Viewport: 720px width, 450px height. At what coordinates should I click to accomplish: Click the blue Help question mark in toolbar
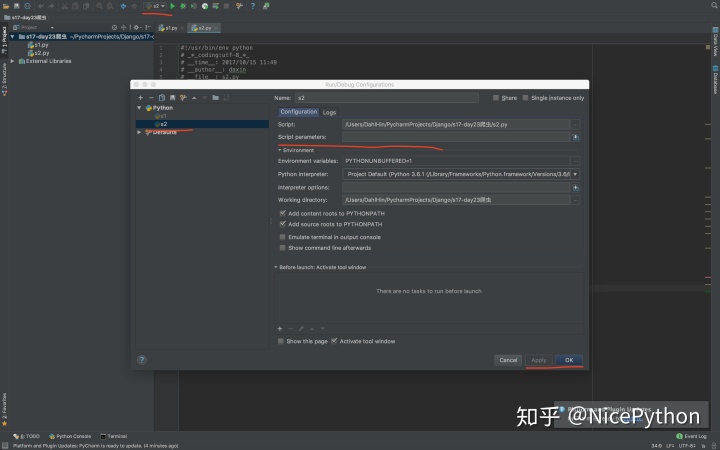click(253, 6)
